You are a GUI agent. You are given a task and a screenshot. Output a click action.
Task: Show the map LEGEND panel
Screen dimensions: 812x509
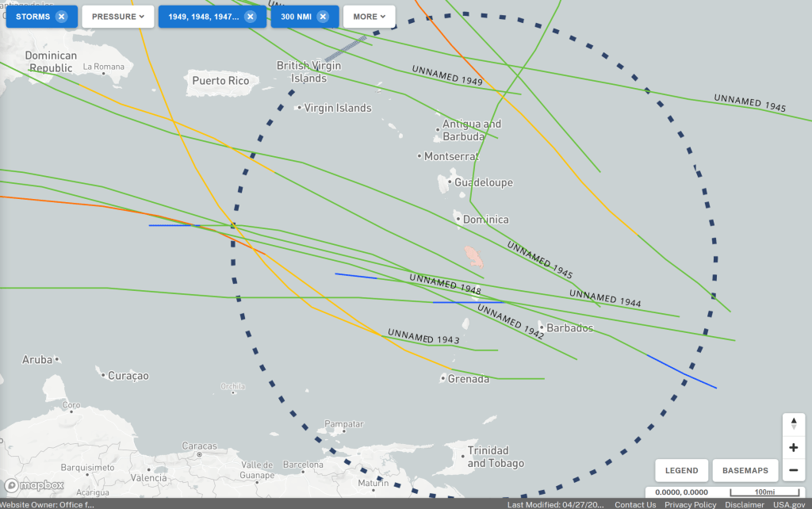(x=681, y=470)
